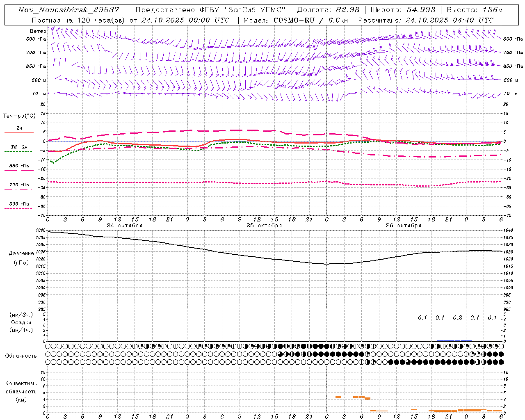Click the Облачность cloud cover label

pyautogui.click(x=21, y=356)
